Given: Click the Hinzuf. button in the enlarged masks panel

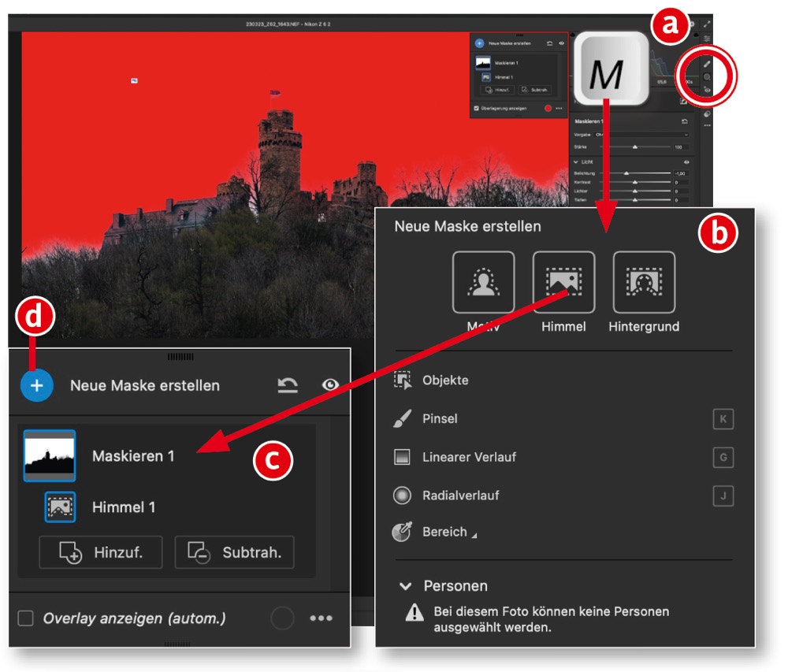Looking at the screenshot, I should click(x=101, y=552).
